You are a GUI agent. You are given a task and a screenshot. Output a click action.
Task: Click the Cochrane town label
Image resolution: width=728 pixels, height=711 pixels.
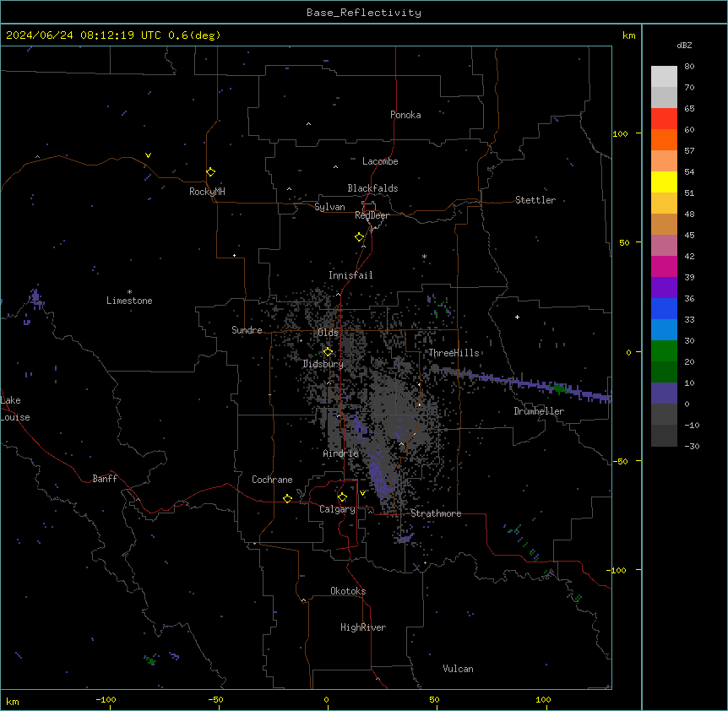pyautogui.click(x=272, y=480)
